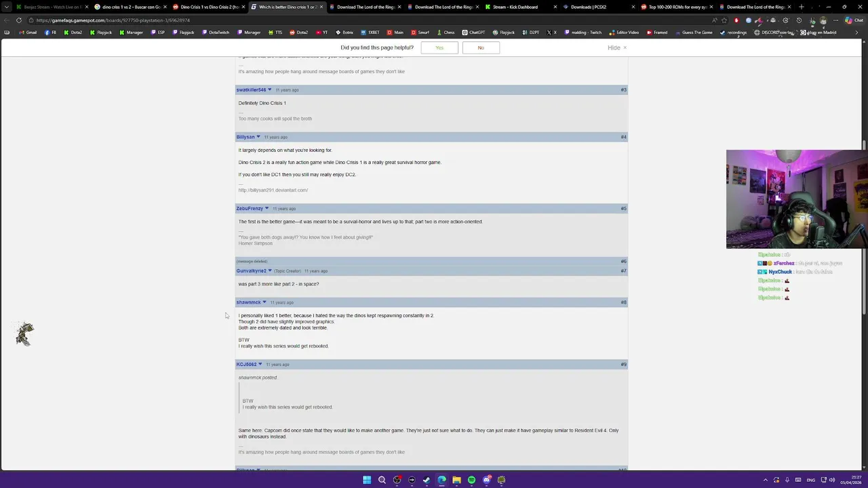Viewport: 868px width, 488px height.
Task: Open the Editor Video bookmark
Action: click(624, 33)
